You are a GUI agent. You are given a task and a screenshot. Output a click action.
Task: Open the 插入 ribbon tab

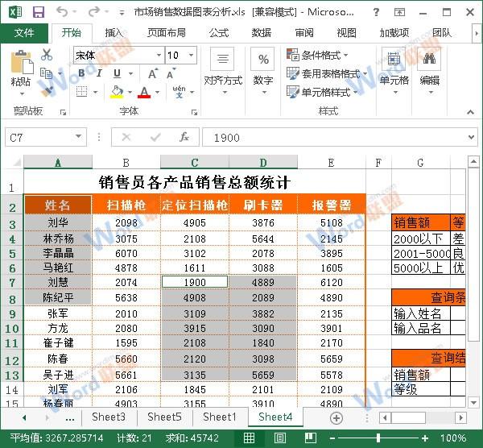[114, 33]
